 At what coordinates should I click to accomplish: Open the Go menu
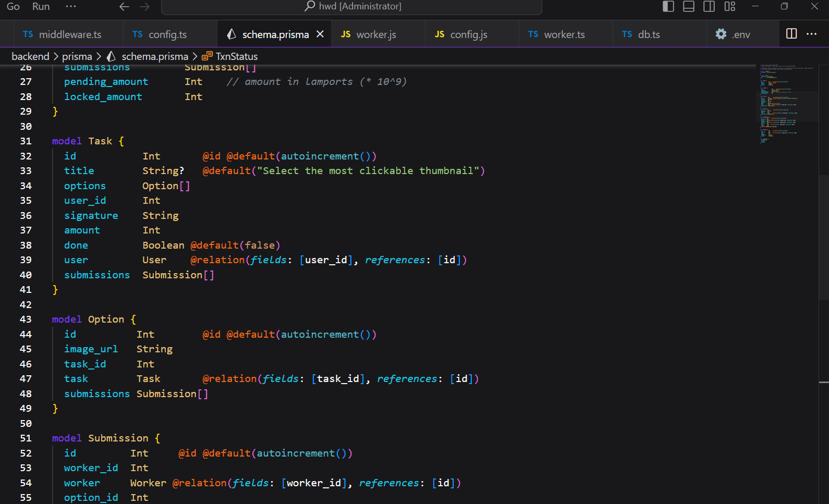pyautogui.click(x=13, y=6)
